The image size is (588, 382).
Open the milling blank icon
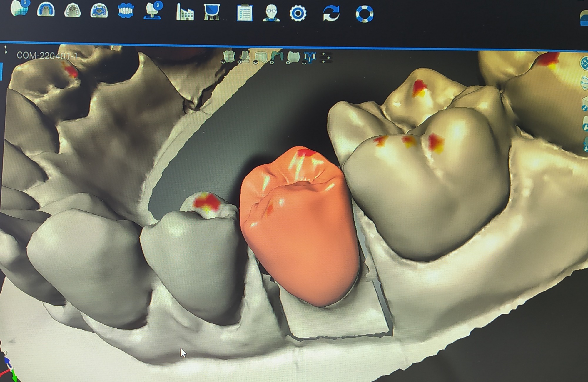click(211, 12)
